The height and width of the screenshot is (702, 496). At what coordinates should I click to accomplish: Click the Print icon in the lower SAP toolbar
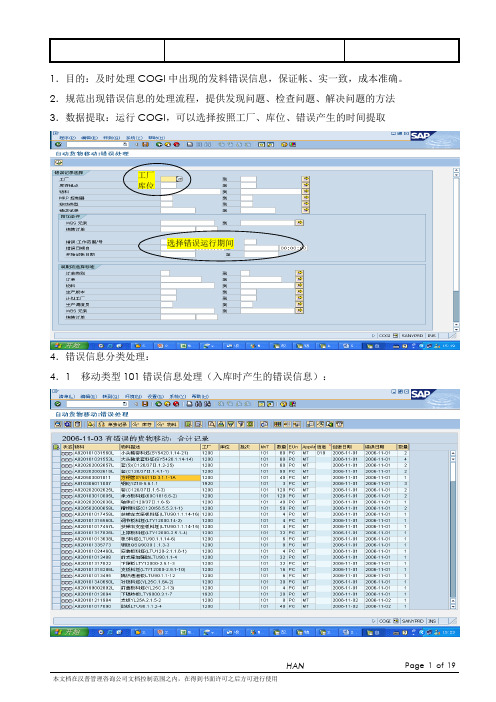(190, 404)
